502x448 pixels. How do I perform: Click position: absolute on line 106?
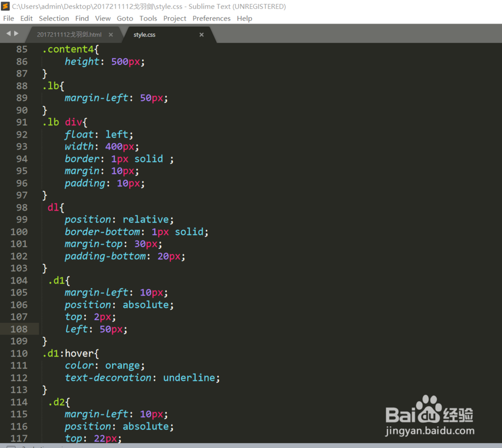pyautogui.click(x=119, y=305)
